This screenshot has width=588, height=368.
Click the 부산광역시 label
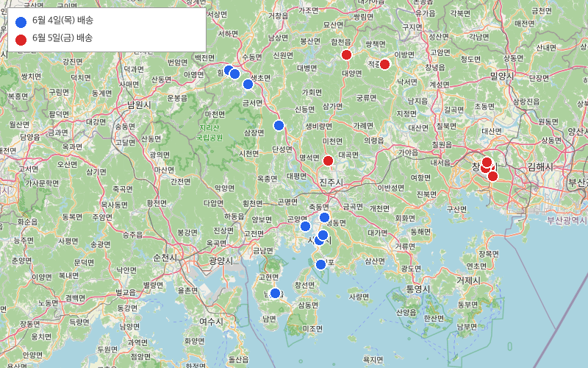click(x=567, y=220)
